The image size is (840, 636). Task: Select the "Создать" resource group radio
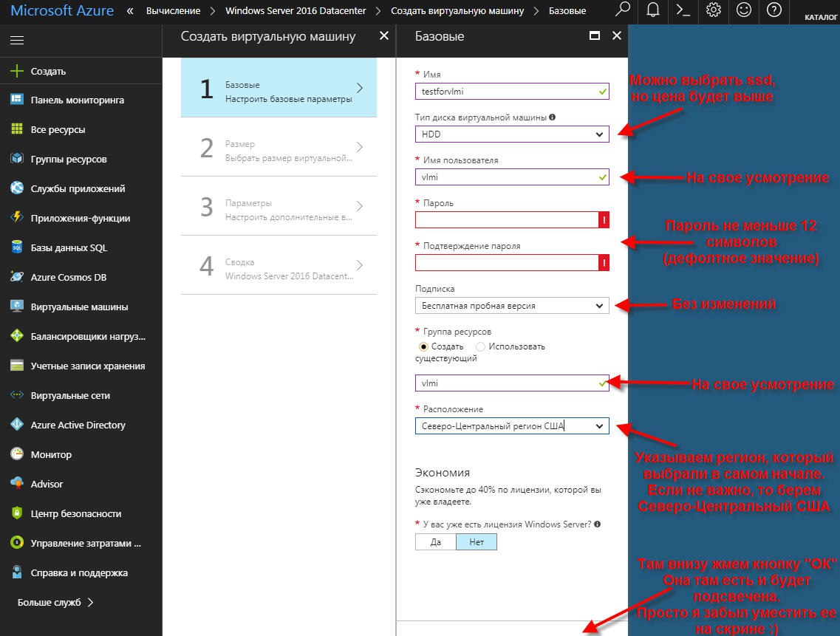click(x=423, y=346)
